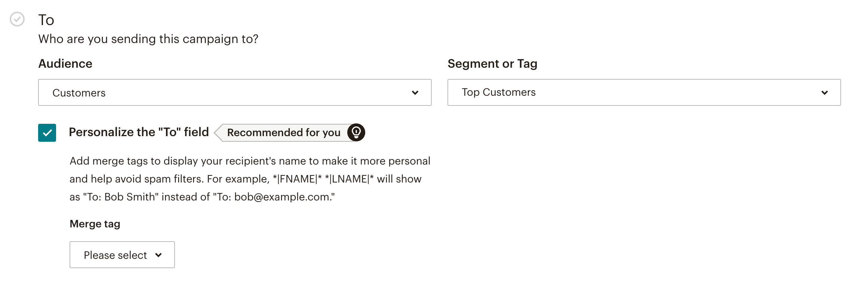868x285 pixels.
Task: Expand the Segment or Tag dropdown
Action: pos(644,92)
